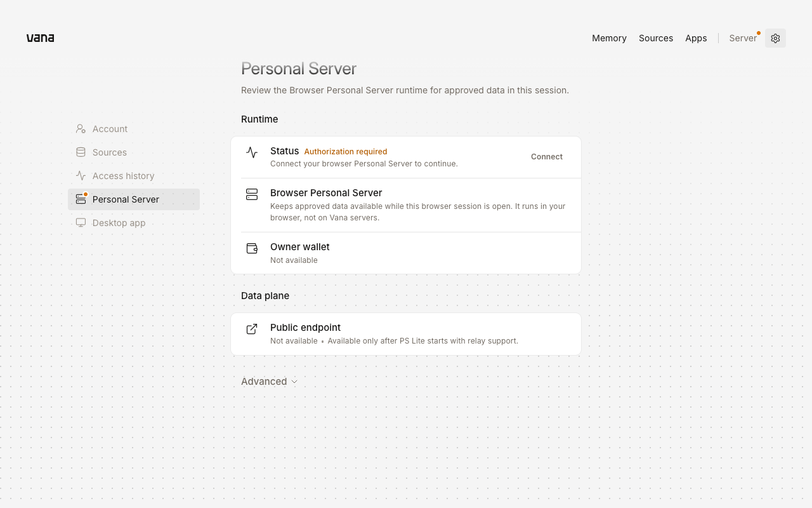Click the Browser Personal Server row icon
This screenshot has height=508, width=812.
pyautogui.click(x=252, y=194)
